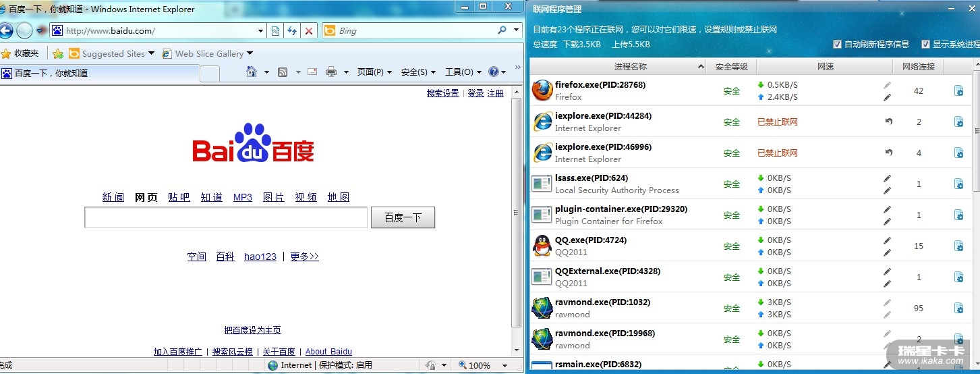The image size is (980, 374).
Task: Sort by 安全等级 column header
Action: pyautogui.click(x=731, y=66)
